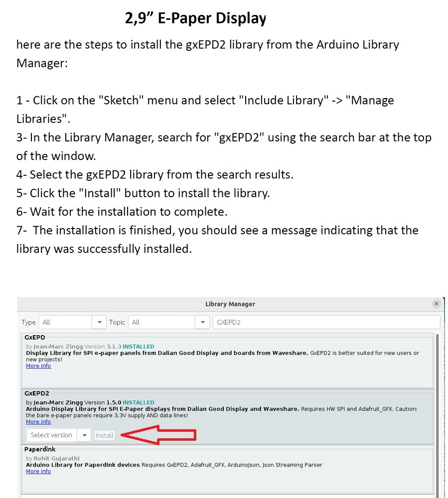
Task: Click the '2,9" E-Paper Display' heading
Action: click(x=195, y=18)
